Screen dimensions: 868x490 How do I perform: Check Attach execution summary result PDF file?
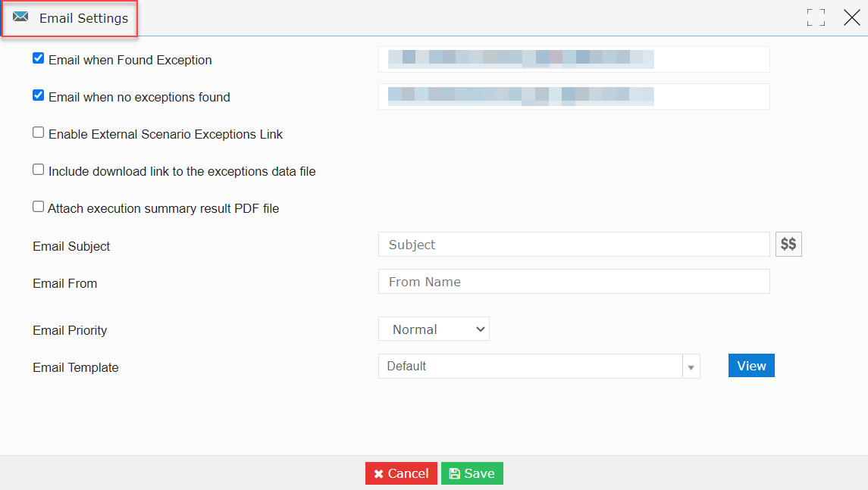(x=38, y=206)
